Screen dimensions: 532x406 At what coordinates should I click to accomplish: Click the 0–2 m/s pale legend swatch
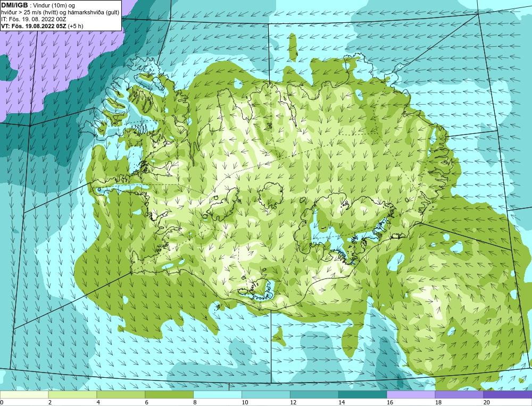coord(24,394)
